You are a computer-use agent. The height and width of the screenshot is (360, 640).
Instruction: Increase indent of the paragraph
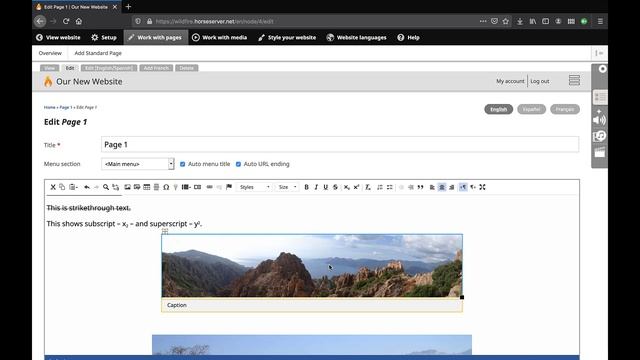click(x=411, y=187)
